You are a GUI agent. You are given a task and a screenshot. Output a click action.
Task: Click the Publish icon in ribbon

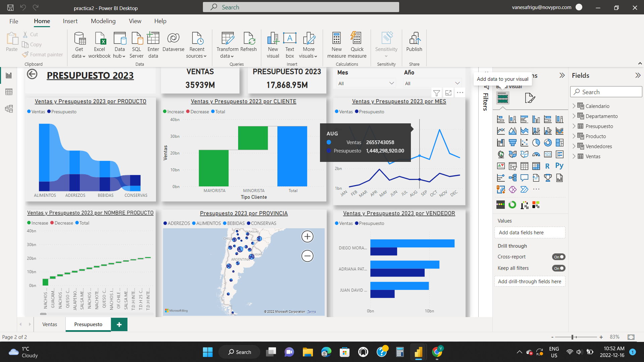[x=414, y=42]
